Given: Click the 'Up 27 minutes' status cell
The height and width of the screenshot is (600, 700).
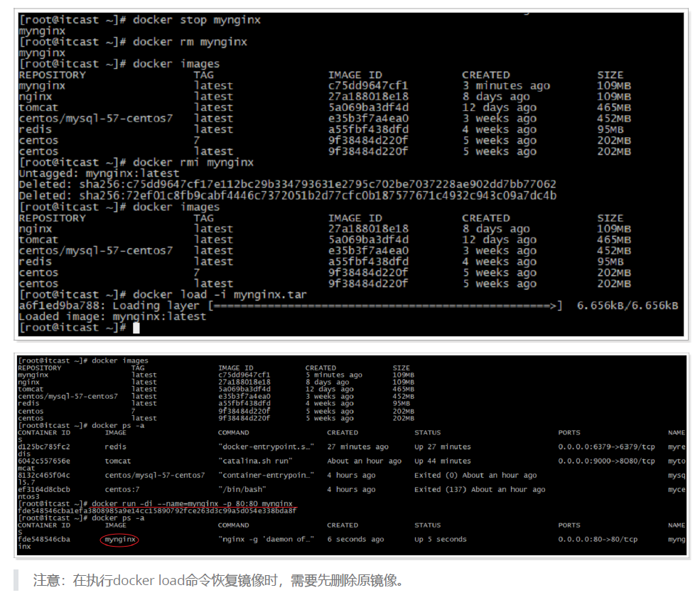Looking at the screenshot, I should tap(443, 447).
